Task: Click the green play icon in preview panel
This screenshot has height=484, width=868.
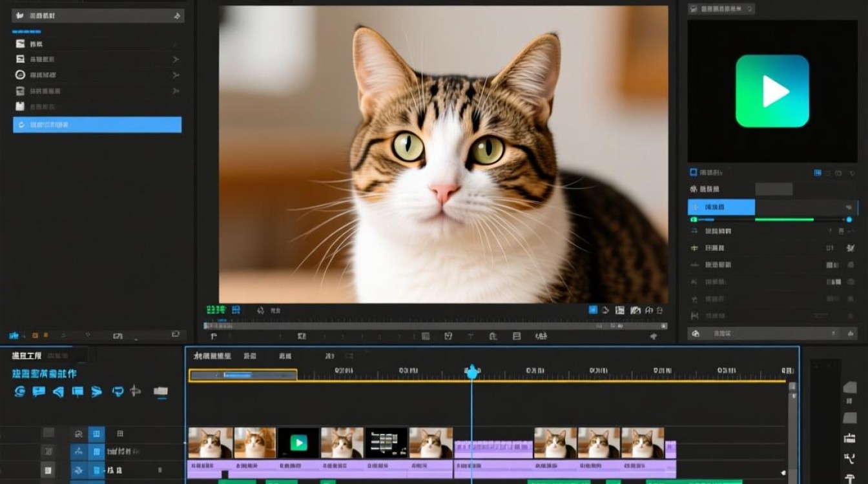Action: 772,91
